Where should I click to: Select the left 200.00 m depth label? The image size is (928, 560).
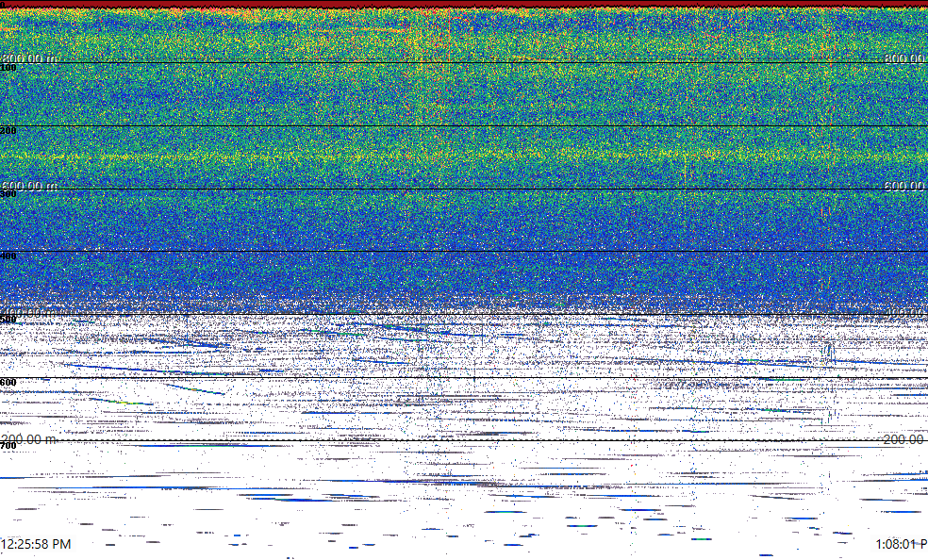(x=28, y=439)
